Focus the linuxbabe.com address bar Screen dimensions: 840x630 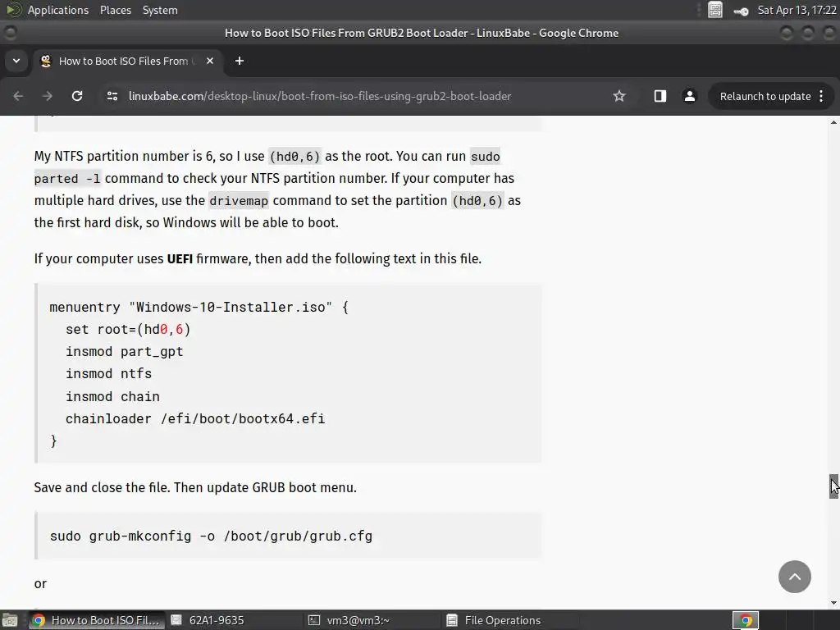click(x=320, y=97)
